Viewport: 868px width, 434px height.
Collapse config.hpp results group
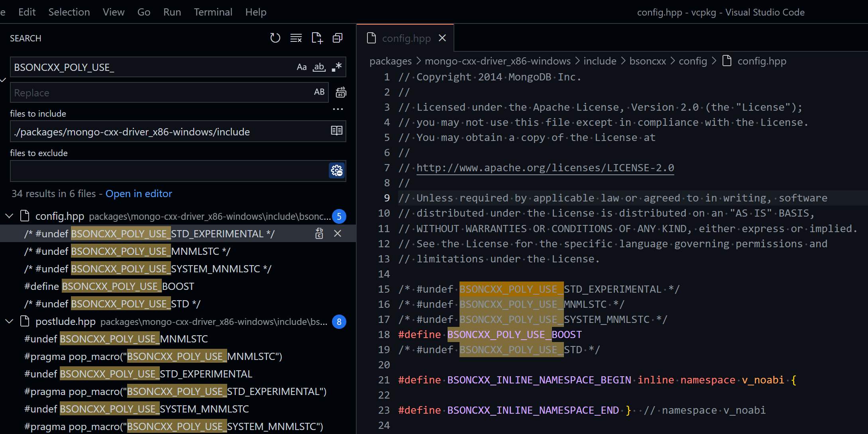coord(9,216)
